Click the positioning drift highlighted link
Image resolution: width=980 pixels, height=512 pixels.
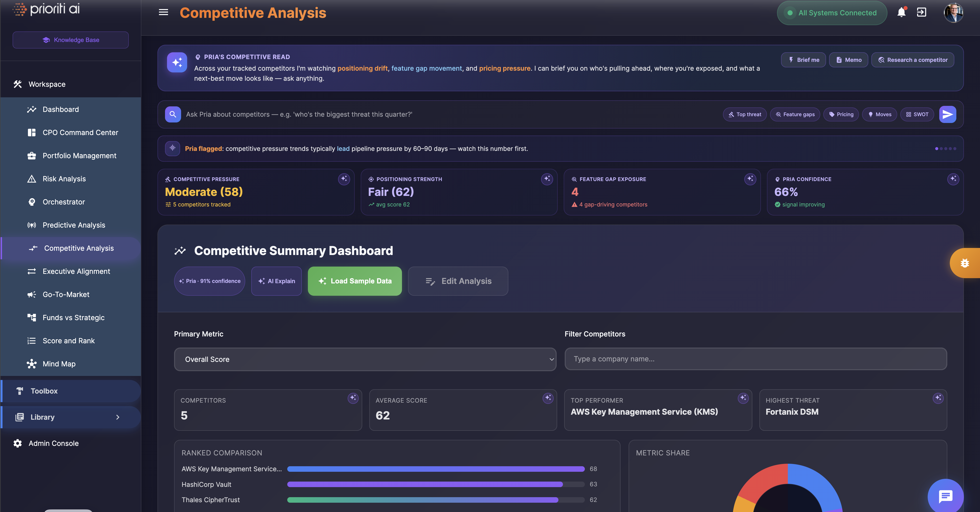pyautogui.click(x=362, y=68)
